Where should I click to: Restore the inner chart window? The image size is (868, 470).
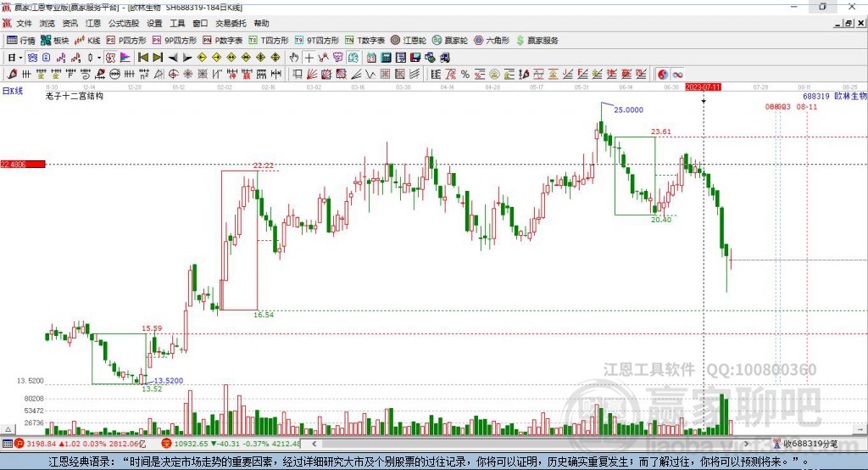849,23
